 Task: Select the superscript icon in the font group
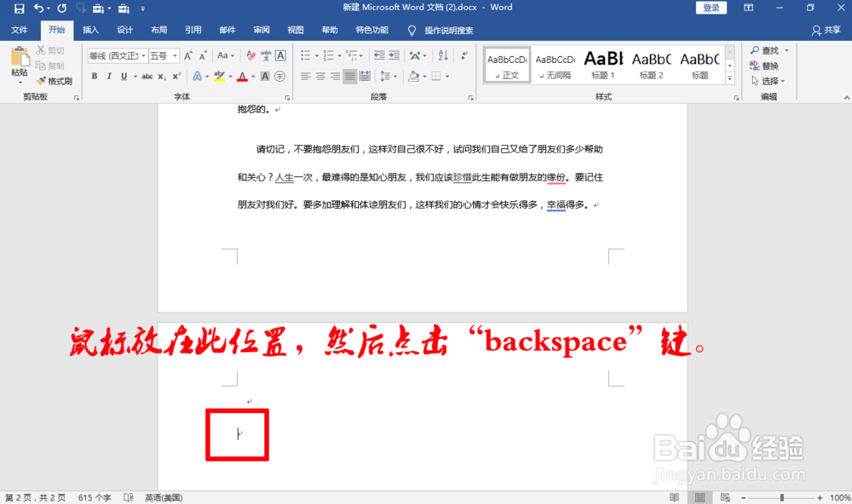coord(176,76)
